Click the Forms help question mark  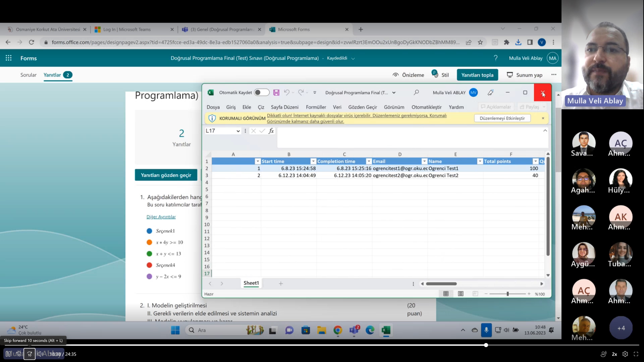pos(496,58)
